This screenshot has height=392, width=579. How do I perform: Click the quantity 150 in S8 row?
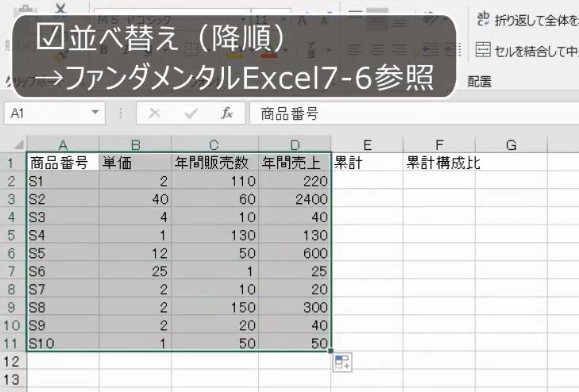pos(214,307)
